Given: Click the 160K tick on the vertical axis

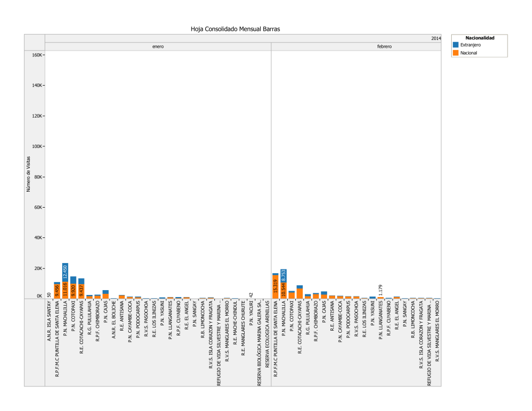Looking at the screenshot, I should [36, 55].
